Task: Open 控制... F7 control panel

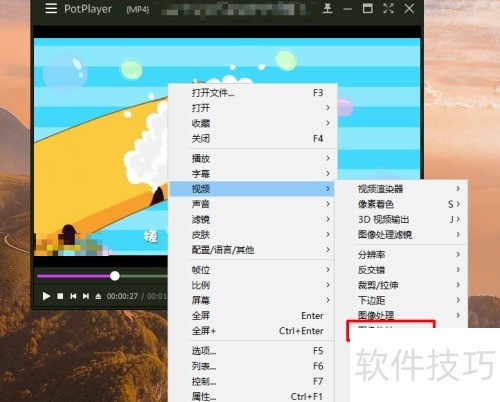Action: 253,381
